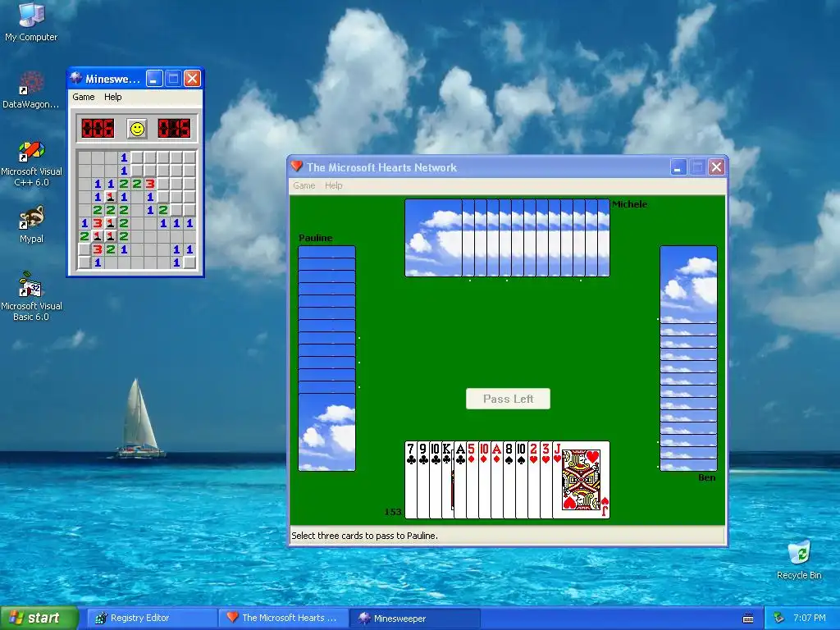This screenshot has height=630, width=840.
Task: Click the Minesweeper timer showing 015
Action: (x=174, y=129)
